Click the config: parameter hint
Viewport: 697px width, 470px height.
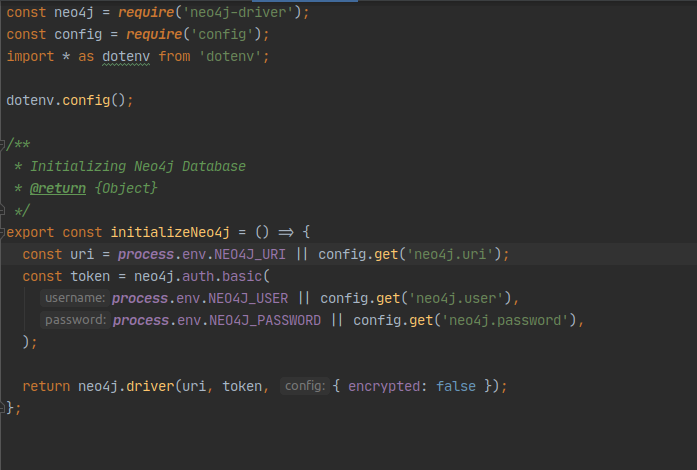tap(305, 386)
